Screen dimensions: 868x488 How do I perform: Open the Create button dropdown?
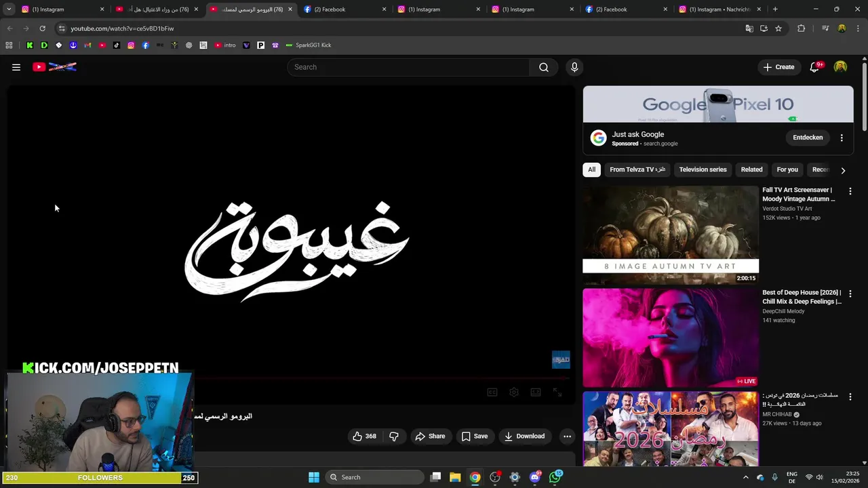point(778,67)
